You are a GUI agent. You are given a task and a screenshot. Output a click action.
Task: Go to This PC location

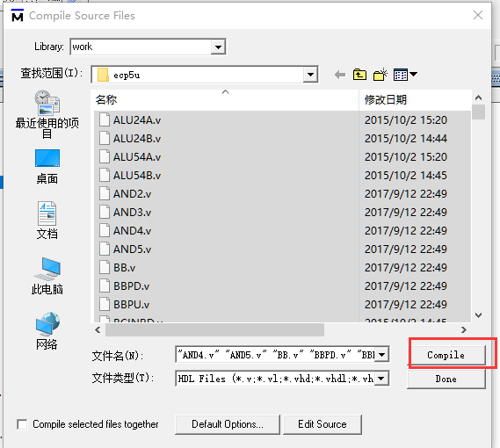[47, 276]
